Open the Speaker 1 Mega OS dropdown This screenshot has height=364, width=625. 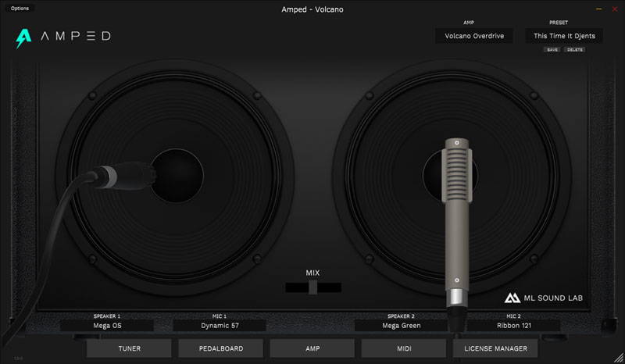pyautogui.click(x=107, y=325)
